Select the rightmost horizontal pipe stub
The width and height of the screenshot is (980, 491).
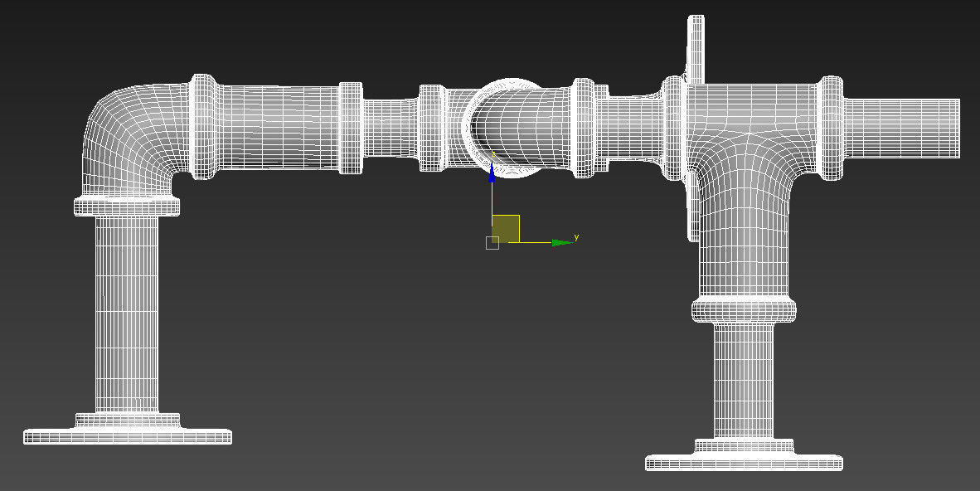point(902,129)
